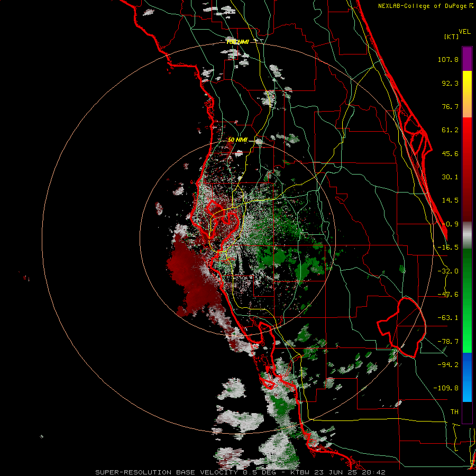Click the KTBW station identifier in caption
476x476 pixels.
299,472
